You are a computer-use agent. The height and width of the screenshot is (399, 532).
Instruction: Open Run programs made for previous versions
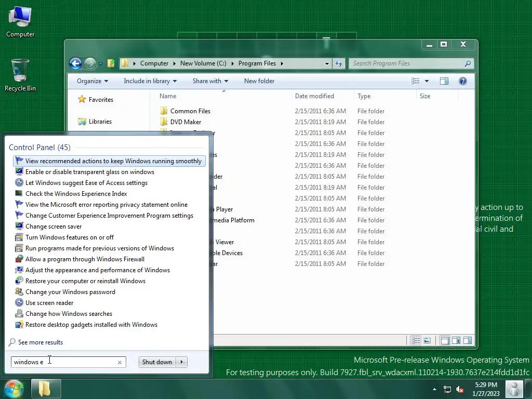point(95,248)
